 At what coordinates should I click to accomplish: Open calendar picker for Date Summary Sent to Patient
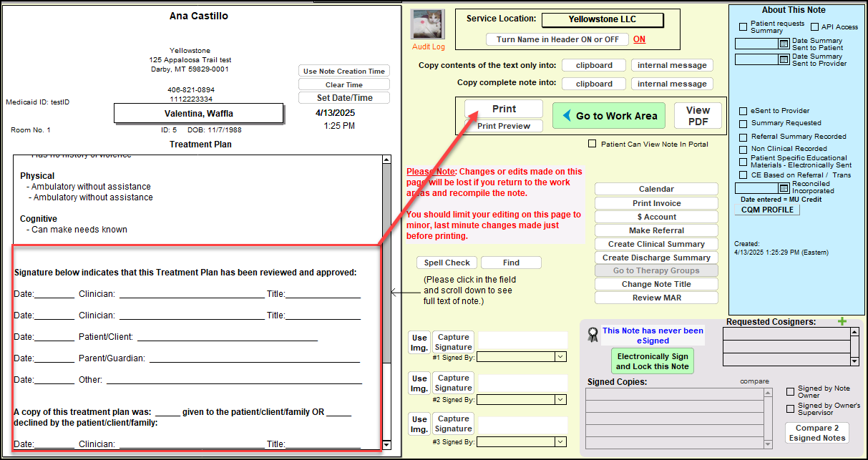784,44
